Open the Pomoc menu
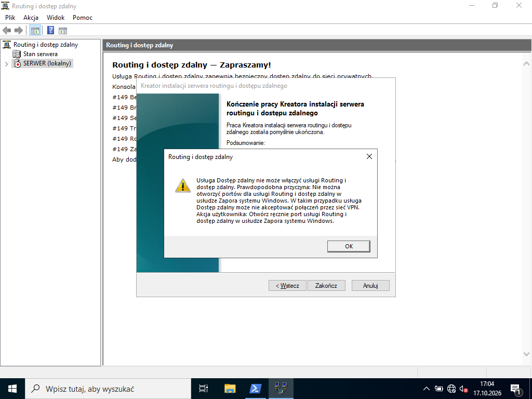This screenshot has height=399, width=532. click(x=83, y=18)
